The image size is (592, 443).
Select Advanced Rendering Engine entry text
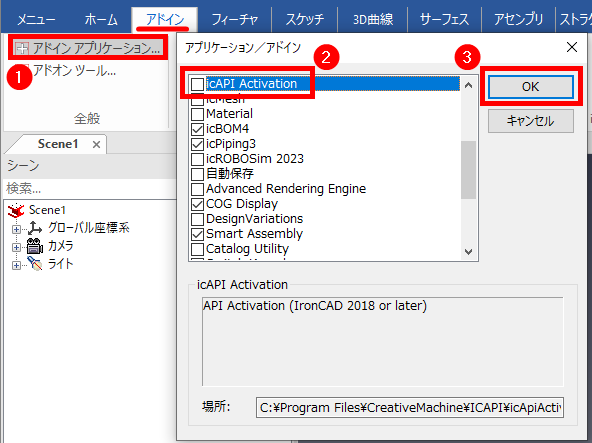[x=286, y=189]
